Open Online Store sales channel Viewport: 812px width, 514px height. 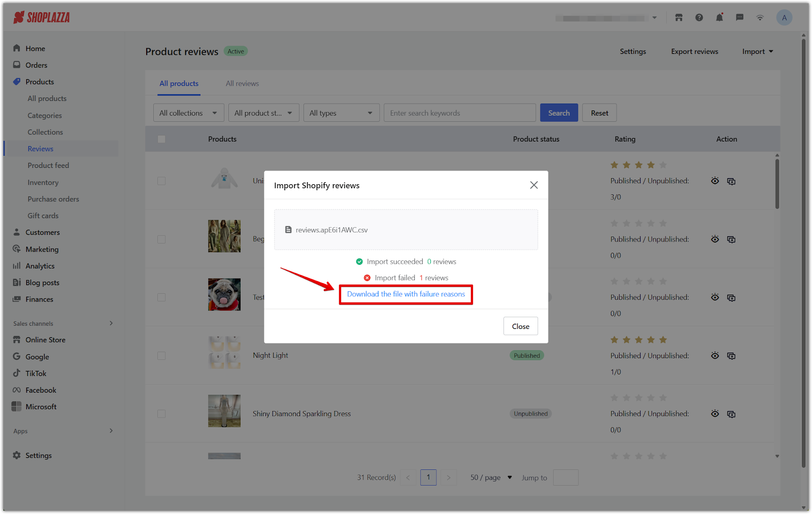(46, 340)
